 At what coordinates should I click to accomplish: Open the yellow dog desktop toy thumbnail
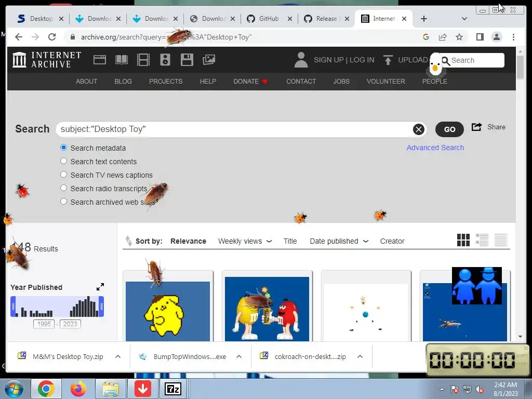click(168, 311)
